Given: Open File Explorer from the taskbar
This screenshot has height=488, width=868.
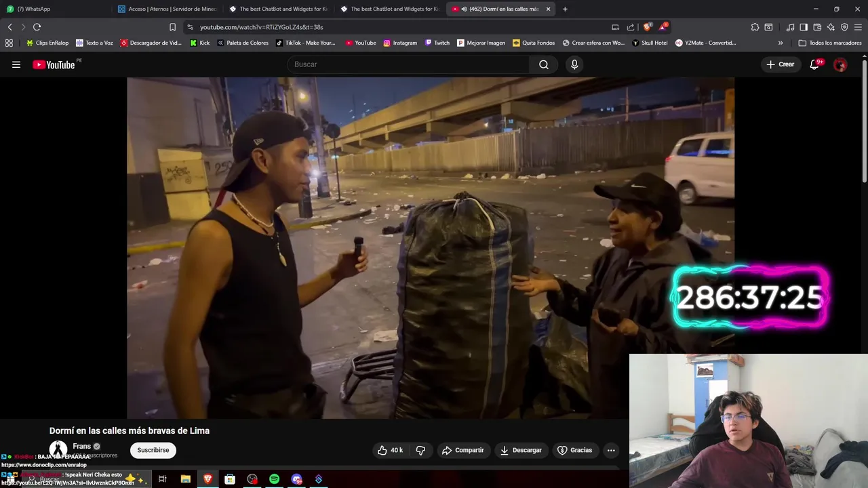Looking at the screenshot, I should click(x=185, y=479).
